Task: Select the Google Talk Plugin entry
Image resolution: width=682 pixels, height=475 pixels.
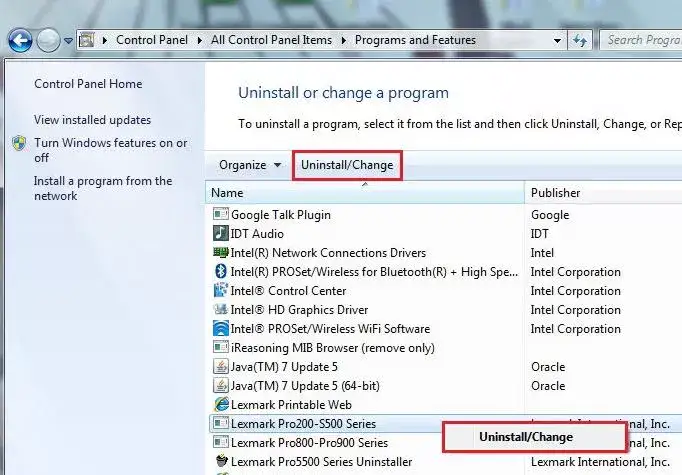Action: (281, 214)
